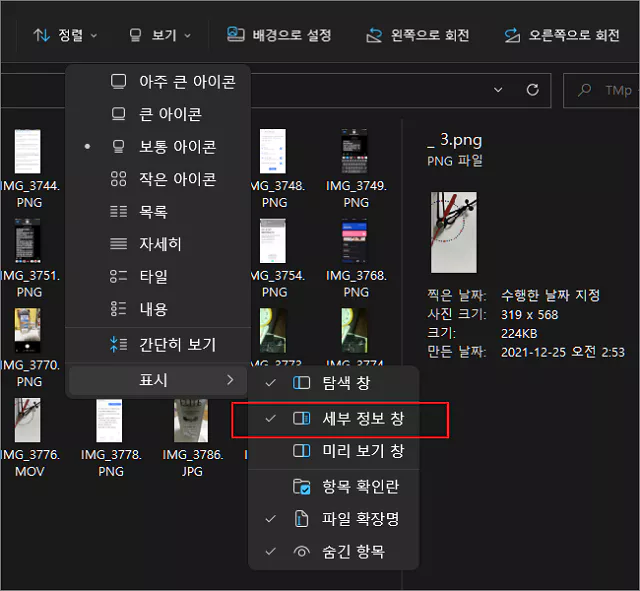Click the 파일 확장명 document icon
Viewport: 640px width, 591px height.
[301, 519]
